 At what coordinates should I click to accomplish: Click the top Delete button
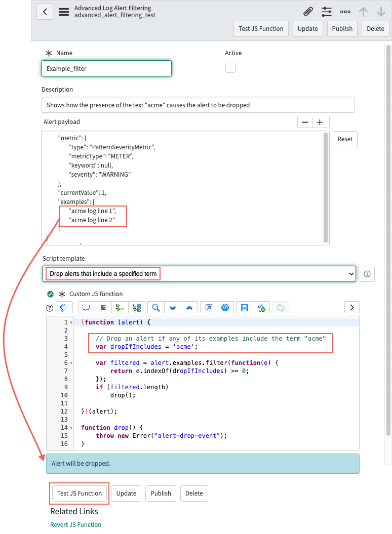(376, 29)
